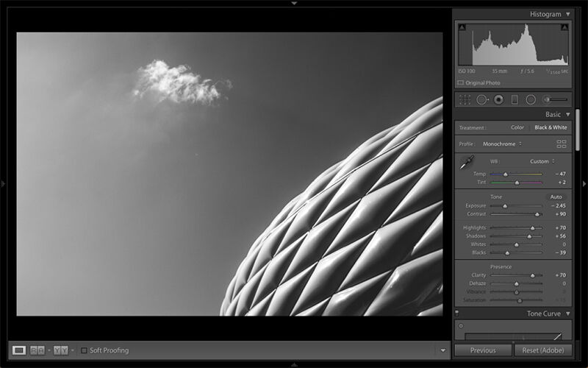Click the Temp slider handle

(x=506, y=174)
